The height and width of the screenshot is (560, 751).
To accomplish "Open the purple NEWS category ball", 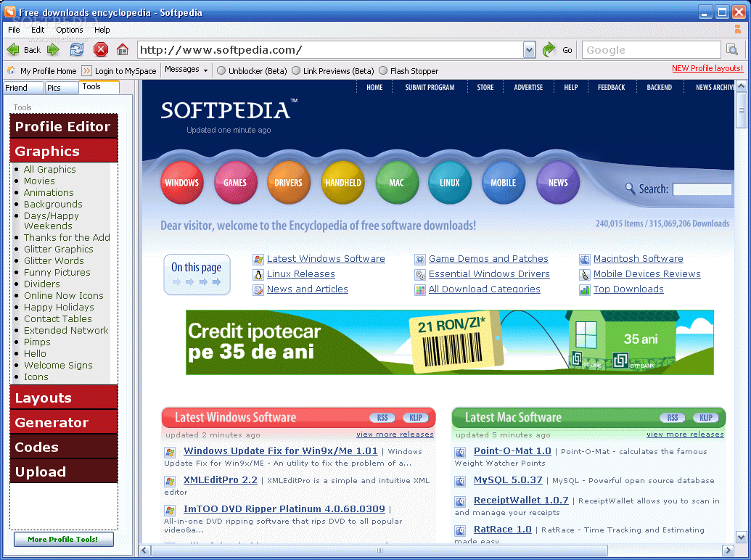I will [558, 182].
